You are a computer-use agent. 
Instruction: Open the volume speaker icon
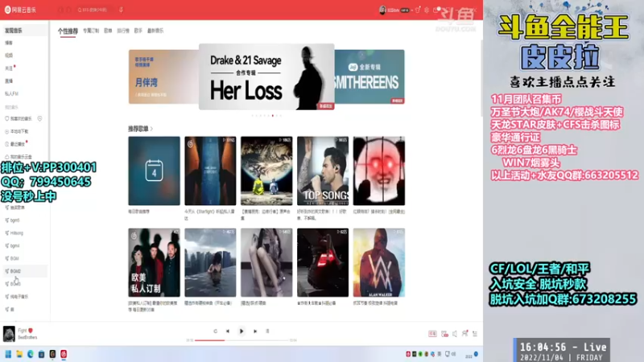(x=455, y=334)
